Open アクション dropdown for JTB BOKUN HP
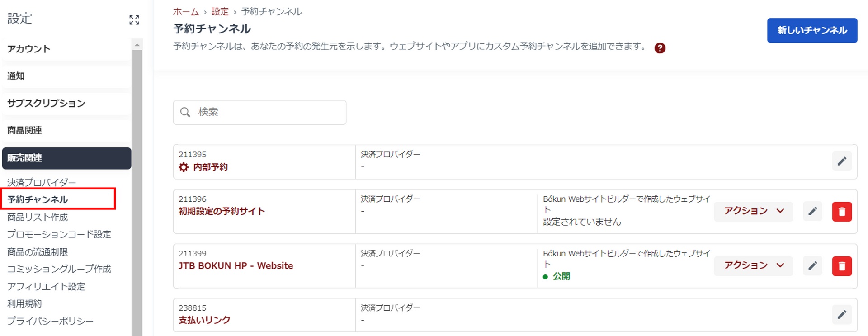Image resolution: width=868 pixels, height=336 pixels. 753,265
